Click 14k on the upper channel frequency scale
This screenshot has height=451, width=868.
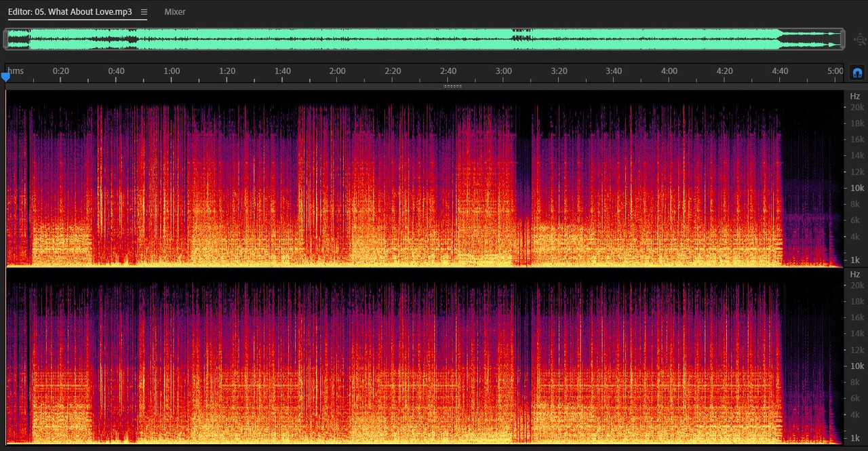(857, 155)
